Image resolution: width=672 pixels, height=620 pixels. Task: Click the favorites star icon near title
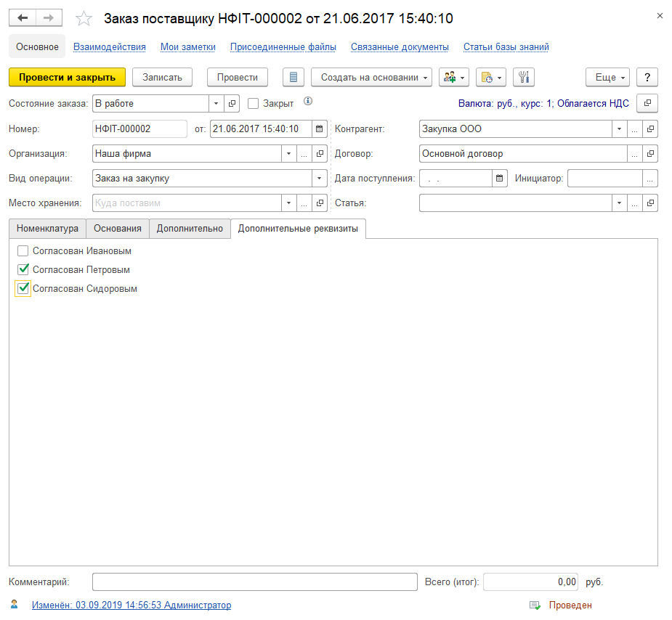pos(84,18)
